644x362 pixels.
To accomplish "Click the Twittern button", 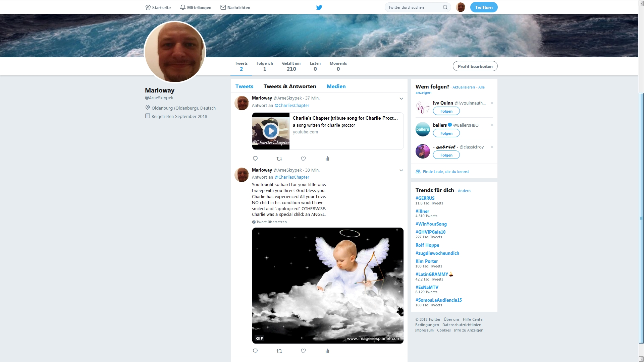I will (x=484, y=7).
